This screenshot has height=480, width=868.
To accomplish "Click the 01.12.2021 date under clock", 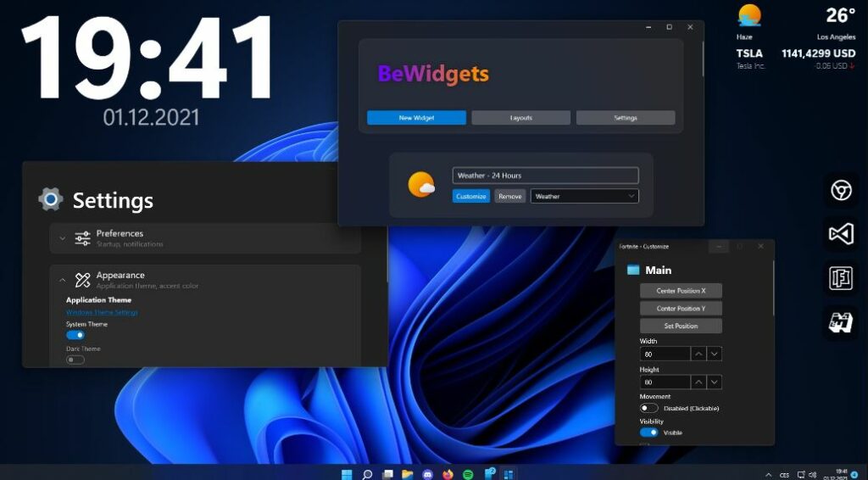I will pyautogui.click(x=151, y=117).
